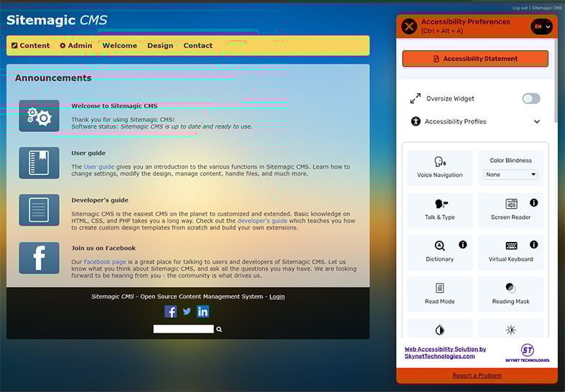The image size is (565, 392).
Task: Click the Announcements heading
Action: [53, 78]
